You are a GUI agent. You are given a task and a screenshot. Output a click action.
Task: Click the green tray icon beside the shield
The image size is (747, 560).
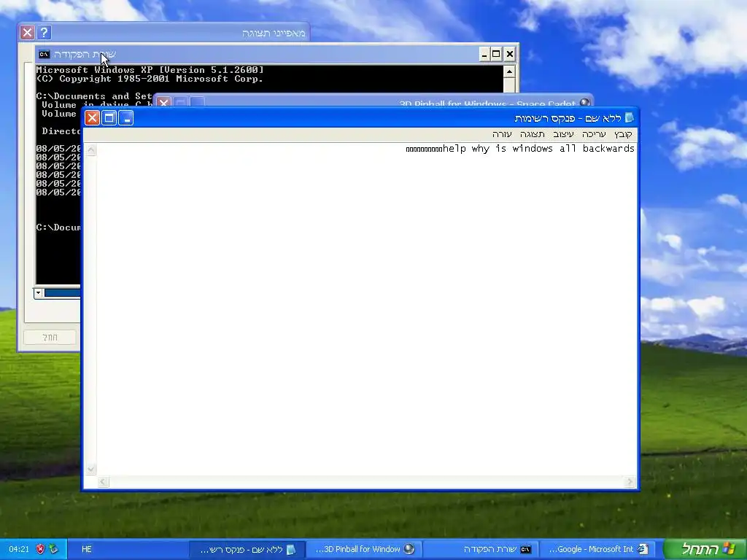pyautogui.click(x=53, y=549)
